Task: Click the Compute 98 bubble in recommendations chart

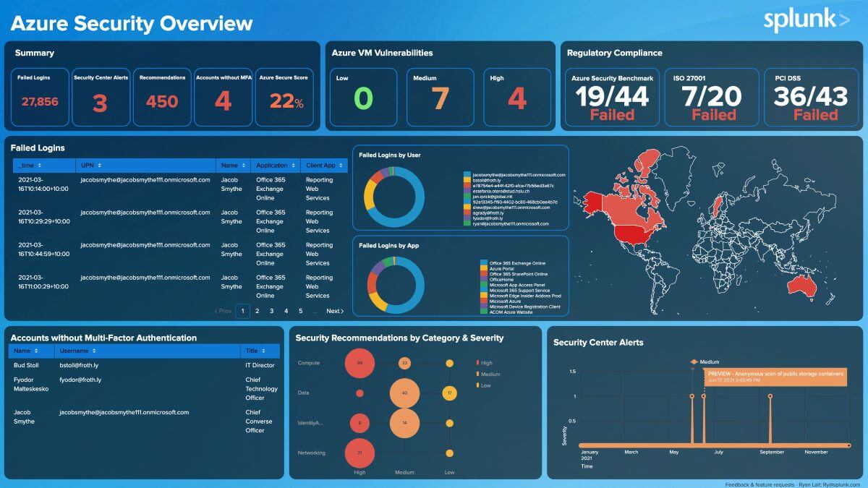Action: [x=359, y=362]
